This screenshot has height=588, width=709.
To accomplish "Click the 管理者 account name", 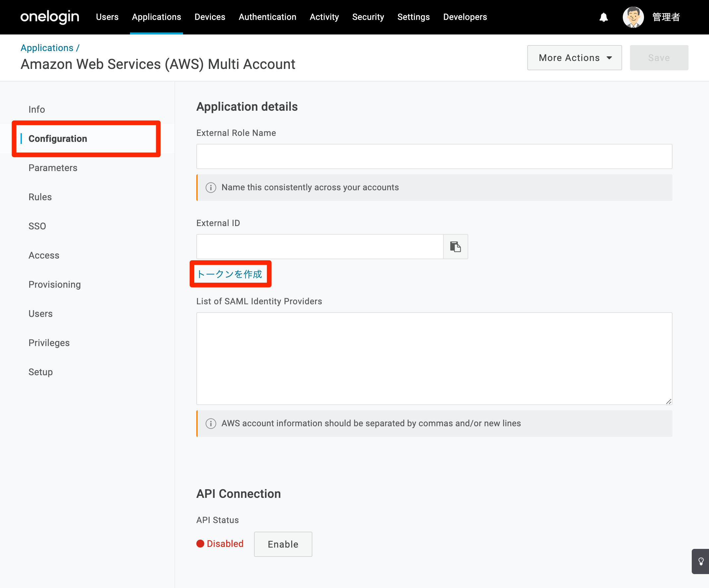I will [x=666, y=17].
